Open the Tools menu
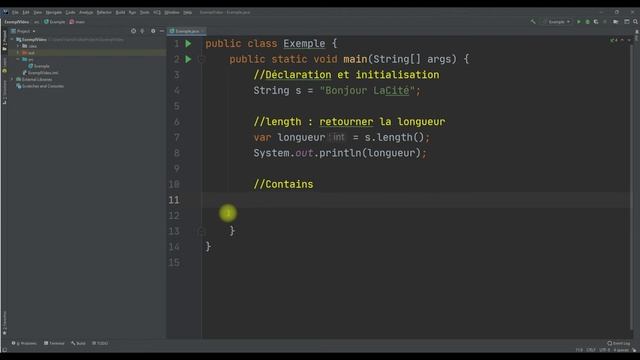The image size is (640, 360). (x=144, y=12)
